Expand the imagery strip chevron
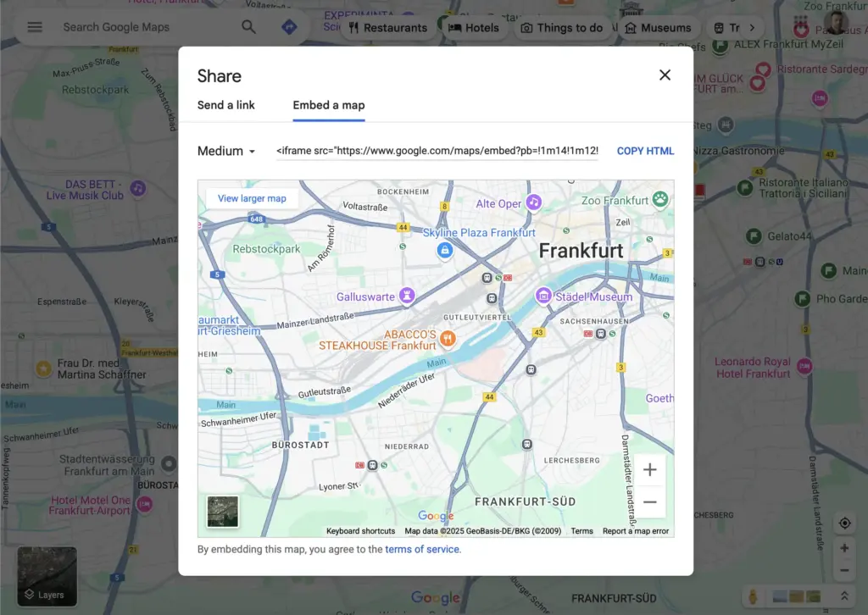Viewport: 868px width, 615px height. coord(844,596)
